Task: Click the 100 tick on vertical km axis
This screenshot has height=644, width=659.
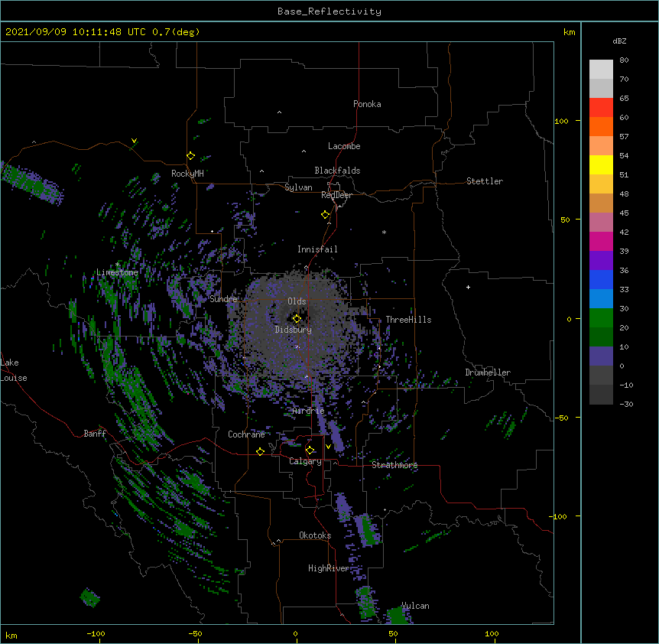Action: [x=561, y=121]
